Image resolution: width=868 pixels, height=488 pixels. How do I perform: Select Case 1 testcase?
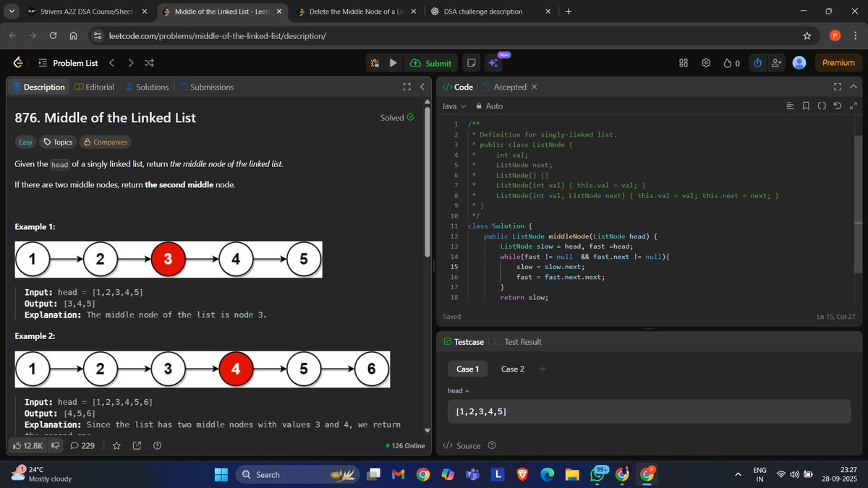468,369
